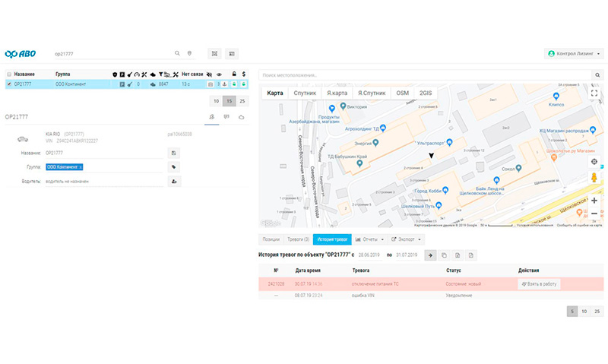The width and height of the screenshot is (608, 364).
Task: Open the Тревоги (3) tab
Action: coord(298,239)
